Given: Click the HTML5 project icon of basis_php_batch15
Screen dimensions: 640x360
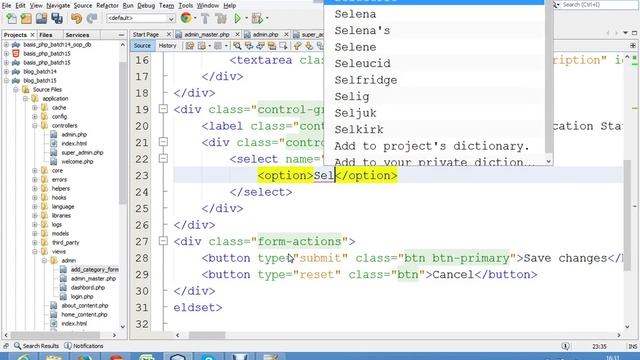Looking at the screenshot, I should pos(16,53).
